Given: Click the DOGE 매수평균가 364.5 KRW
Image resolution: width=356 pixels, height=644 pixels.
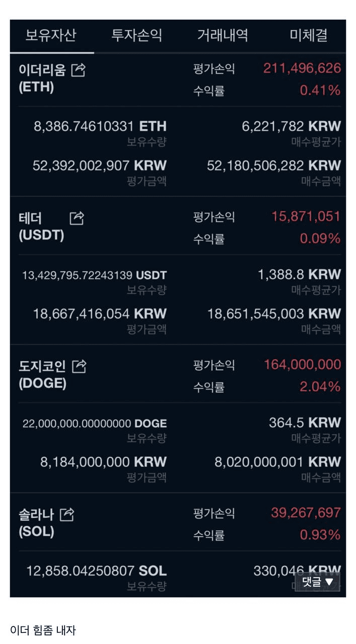Looking at the screenshot, I should point(305,423).
